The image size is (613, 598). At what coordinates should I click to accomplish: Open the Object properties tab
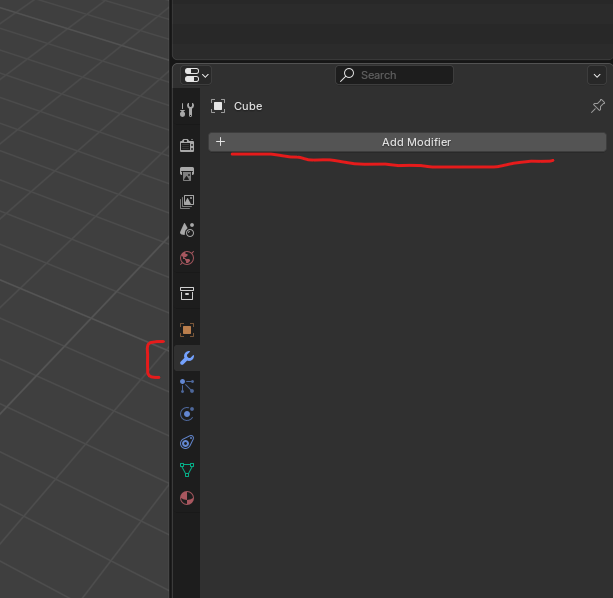click(x=187, y=330)
